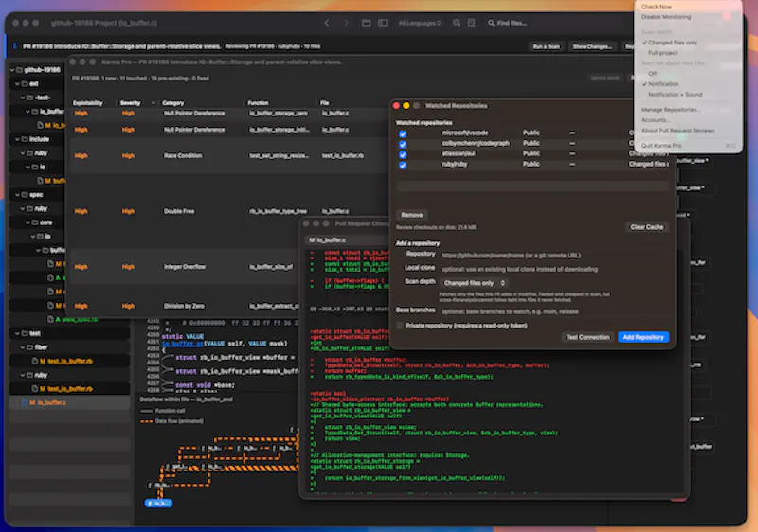Screen dimensions: 758x532
Task: Open the All Languages dropdown in toolbar
Action: tap(419, 23)
